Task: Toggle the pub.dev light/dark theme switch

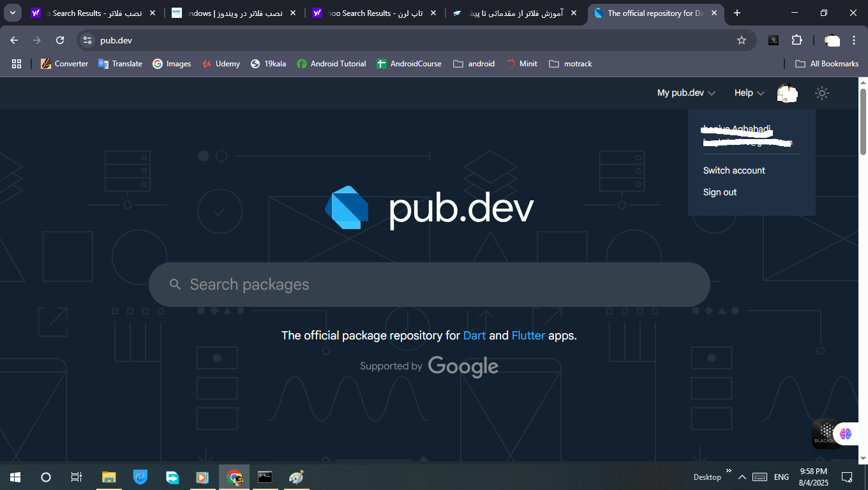Action: pyautogui.click(x=822, y=93)
